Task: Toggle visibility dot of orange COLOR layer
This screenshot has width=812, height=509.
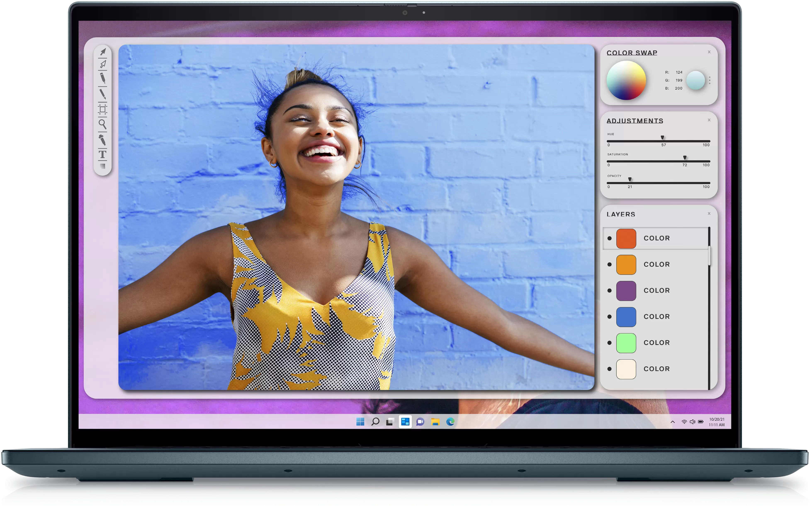Action: pyautogui.click(x=609, y=265)
